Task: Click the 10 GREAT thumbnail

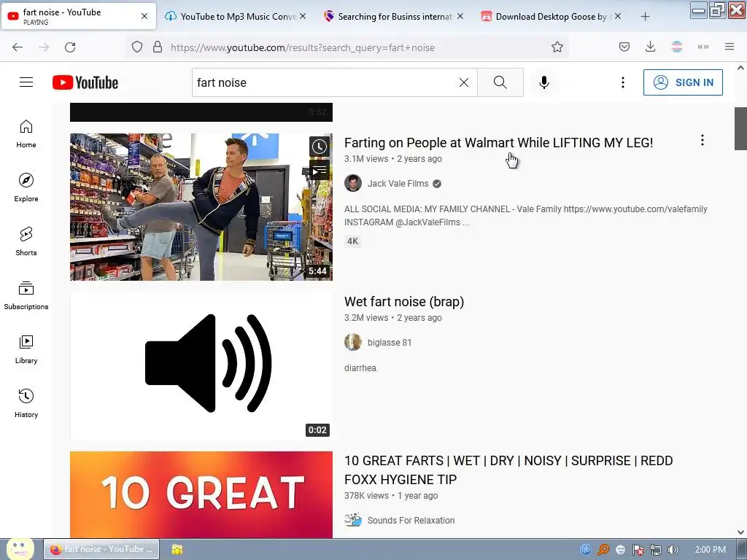Action: 201,494
